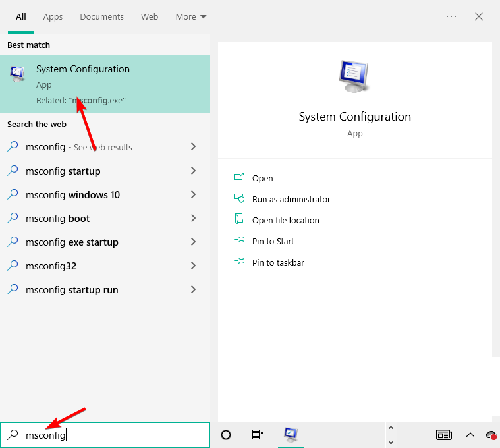Screen dimensions: 500x448
Task: Expand the More dropdown
Action: 190,17
